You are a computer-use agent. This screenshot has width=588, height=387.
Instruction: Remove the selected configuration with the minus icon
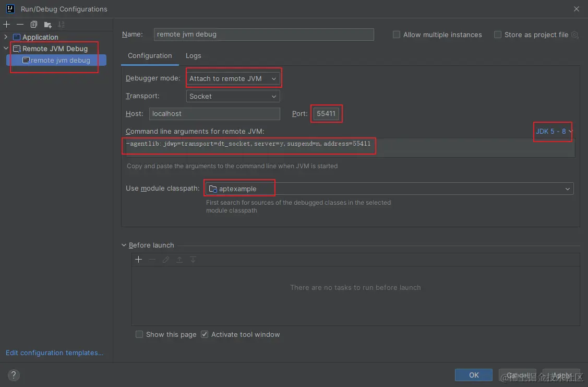[20, 25]
